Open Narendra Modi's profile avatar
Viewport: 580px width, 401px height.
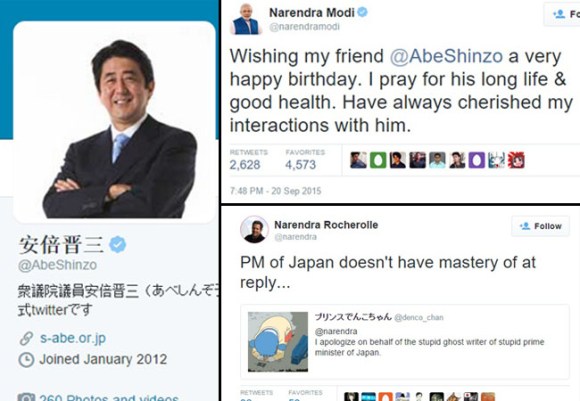[x=246, y=18]
